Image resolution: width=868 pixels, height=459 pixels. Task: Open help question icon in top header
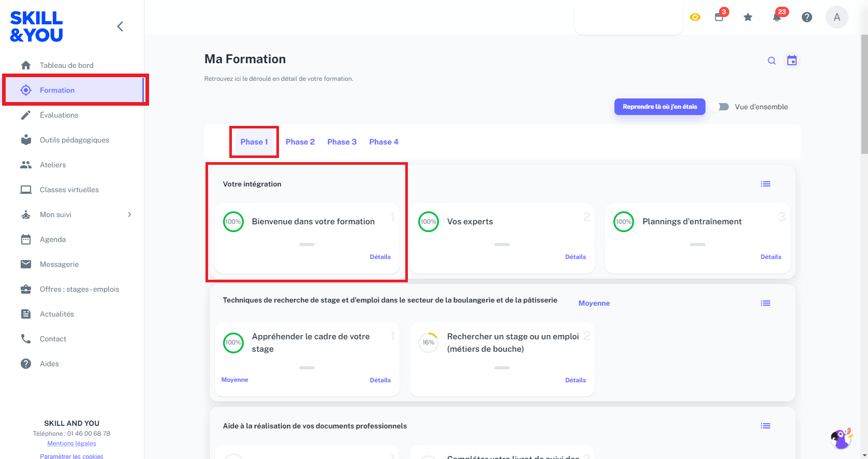pyautogui.click(x=807, y=17)
